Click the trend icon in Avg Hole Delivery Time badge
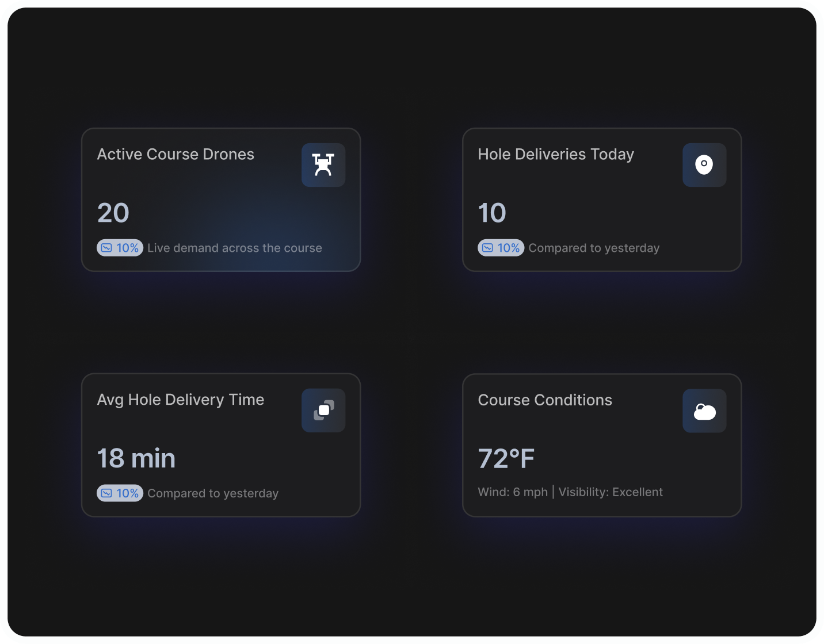Screen dimensions: 824x644 click(106, 493)
